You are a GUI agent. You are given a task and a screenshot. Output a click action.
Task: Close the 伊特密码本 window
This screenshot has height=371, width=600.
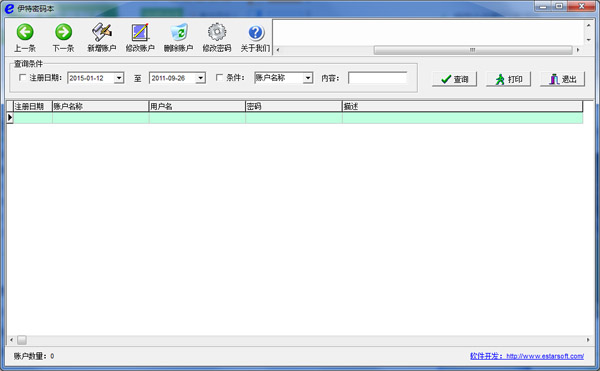[582, 7]
